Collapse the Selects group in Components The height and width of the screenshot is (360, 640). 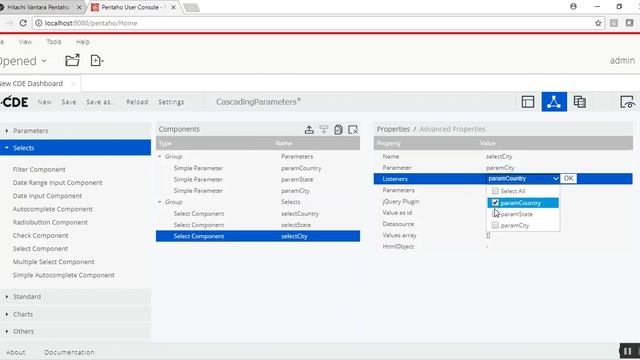[x=160, y=202]
